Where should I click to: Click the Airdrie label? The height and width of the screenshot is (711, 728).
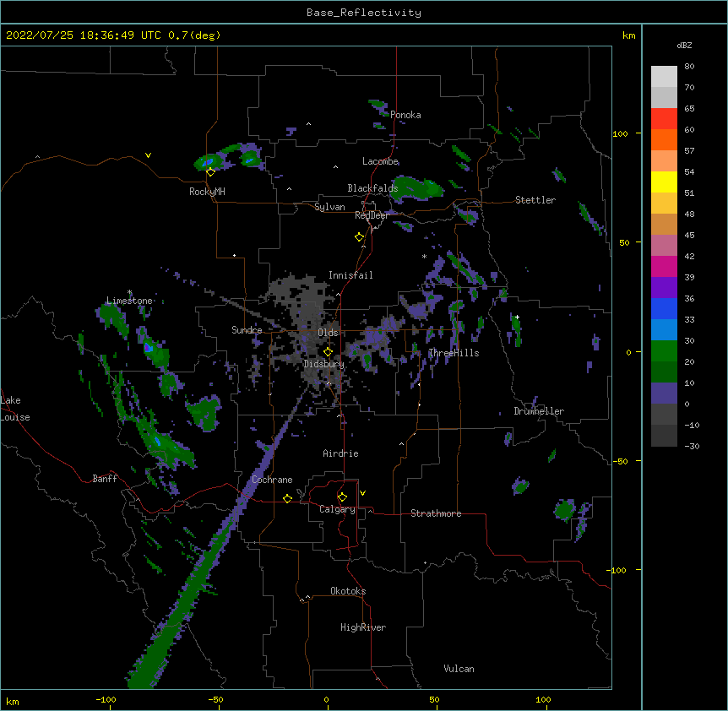click(x=340, y=453)
